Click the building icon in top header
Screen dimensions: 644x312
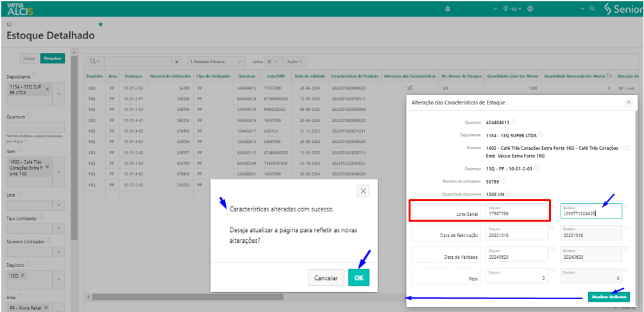447,9
